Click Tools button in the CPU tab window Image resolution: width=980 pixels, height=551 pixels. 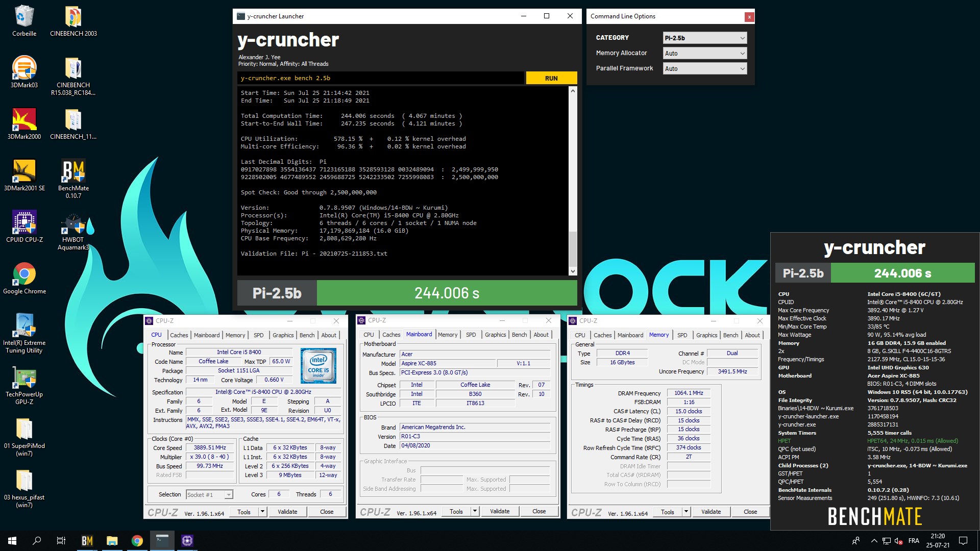[244, 512]
